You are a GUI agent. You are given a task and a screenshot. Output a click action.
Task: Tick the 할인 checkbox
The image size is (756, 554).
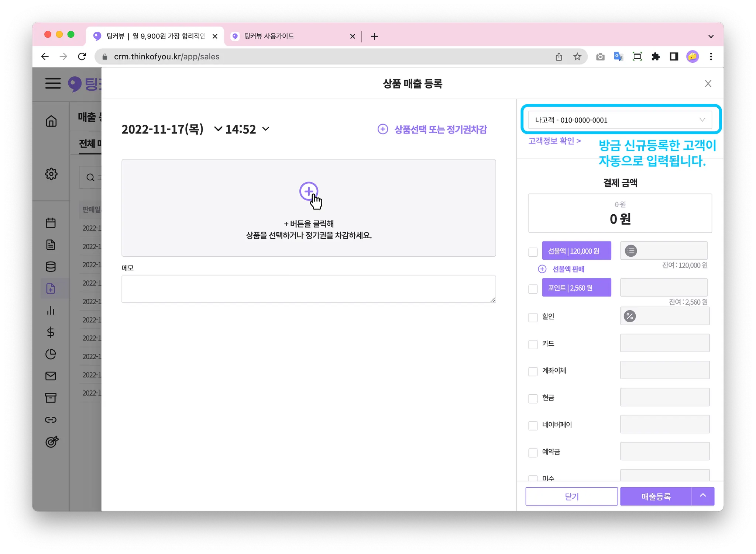point(533,317)
